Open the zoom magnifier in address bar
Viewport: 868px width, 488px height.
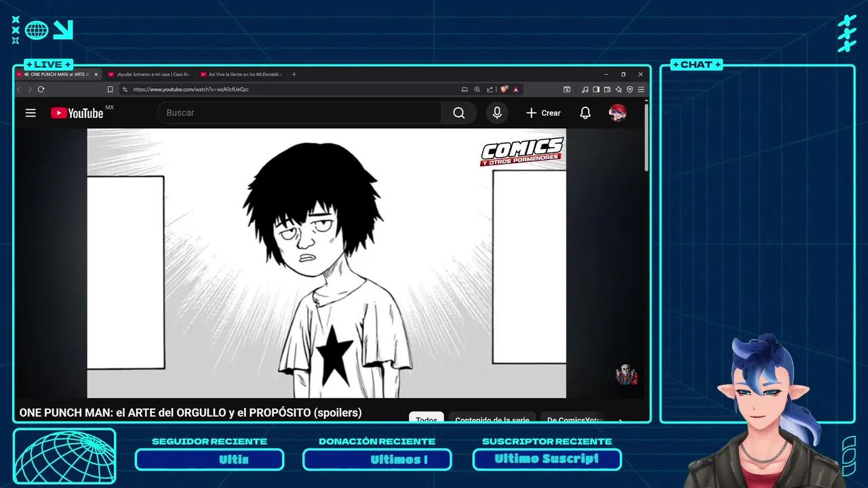[x=477, y=89]
